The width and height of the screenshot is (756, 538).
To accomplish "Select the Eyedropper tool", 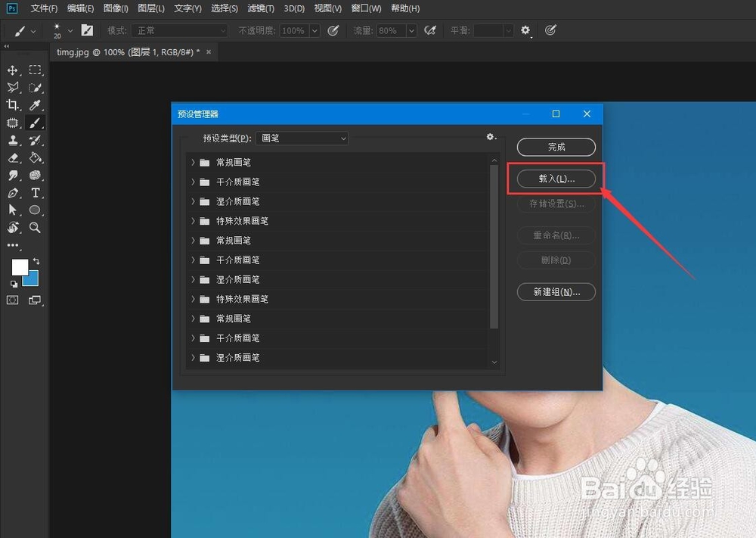I will click(x=35, y=104).
